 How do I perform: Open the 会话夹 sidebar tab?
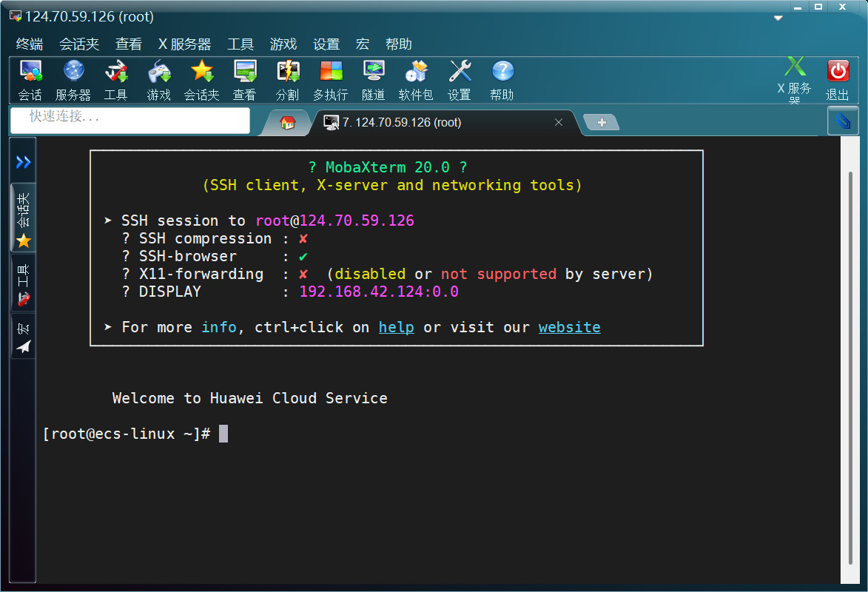coord(23,218)
